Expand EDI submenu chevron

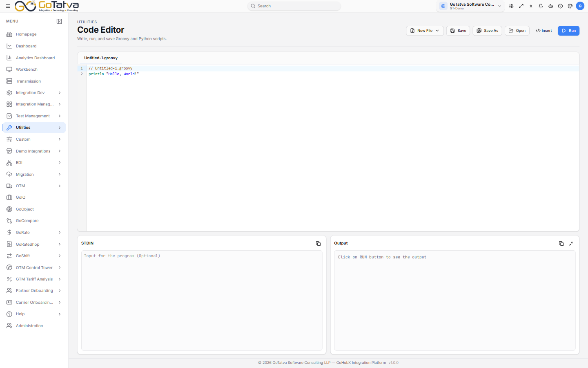tap(60, 163)
